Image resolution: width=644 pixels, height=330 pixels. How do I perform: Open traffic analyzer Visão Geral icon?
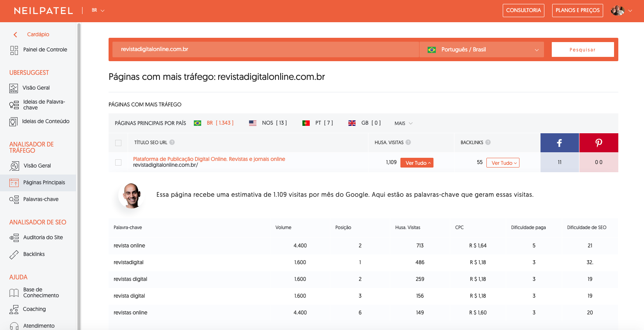click(14, 166)
